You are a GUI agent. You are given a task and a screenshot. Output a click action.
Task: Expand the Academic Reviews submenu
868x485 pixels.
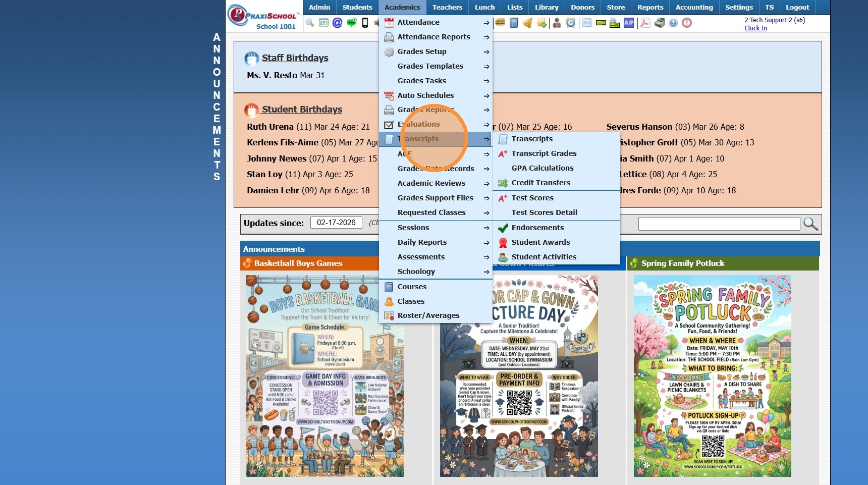436,183
